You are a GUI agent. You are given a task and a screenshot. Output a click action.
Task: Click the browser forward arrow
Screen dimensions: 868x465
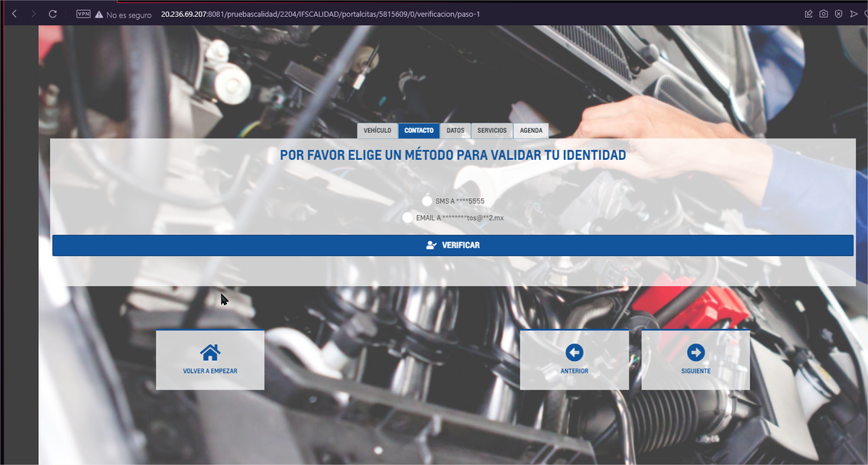click(33, 14)
